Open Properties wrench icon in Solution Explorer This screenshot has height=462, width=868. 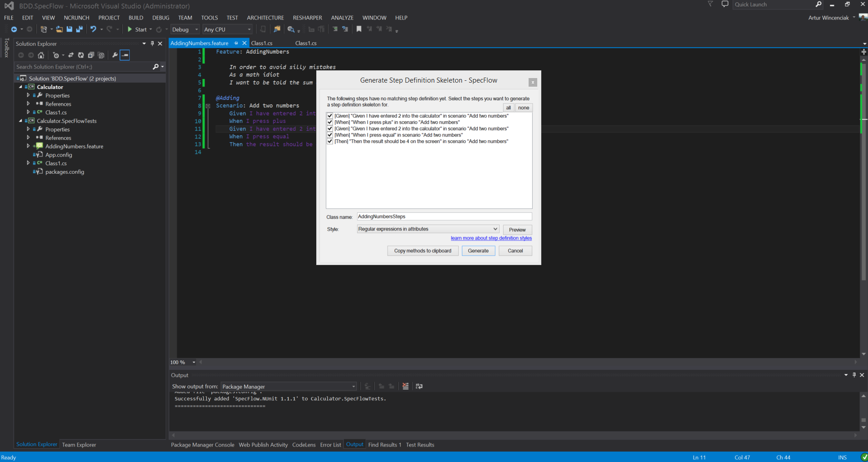click(x=115, y=55)
